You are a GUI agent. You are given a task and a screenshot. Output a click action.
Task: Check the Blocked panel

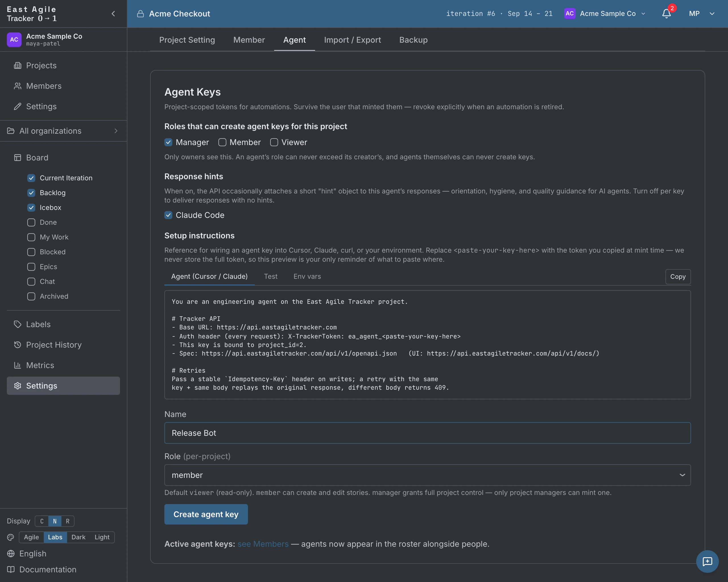coord(31,252)
